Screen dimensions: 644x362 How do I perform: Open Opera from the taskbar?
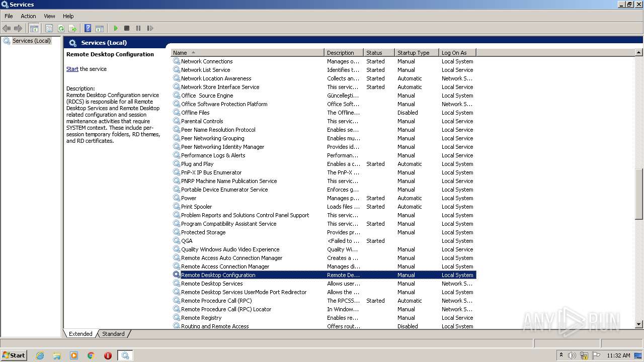108,355
